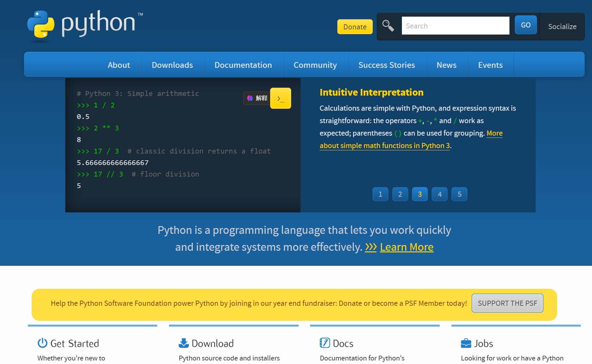Open the Downloads menu
Viewport: 592px width, 364px height.
coord(172,65)
